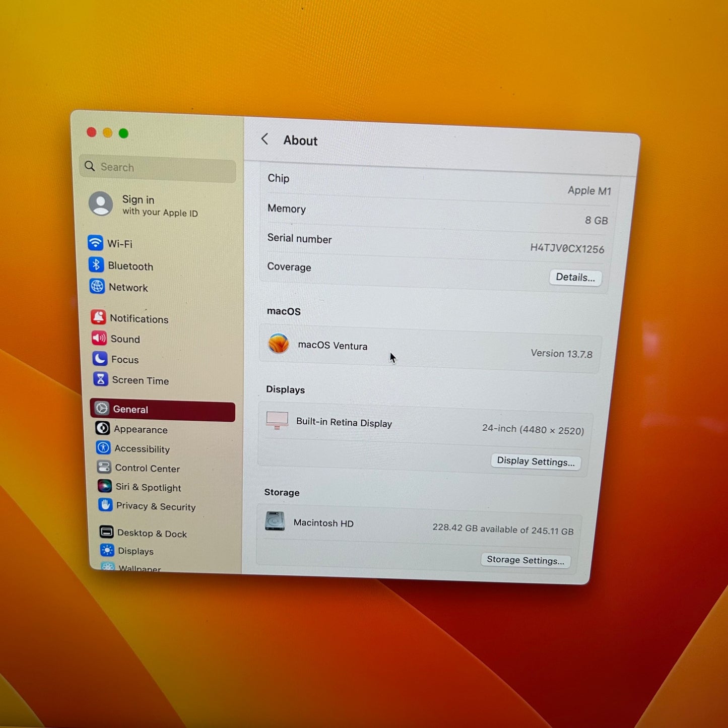Screen dimensions: 728x728
Task: Zoom the window with green button
Action: pyautogui.click(x=123, y=133)
